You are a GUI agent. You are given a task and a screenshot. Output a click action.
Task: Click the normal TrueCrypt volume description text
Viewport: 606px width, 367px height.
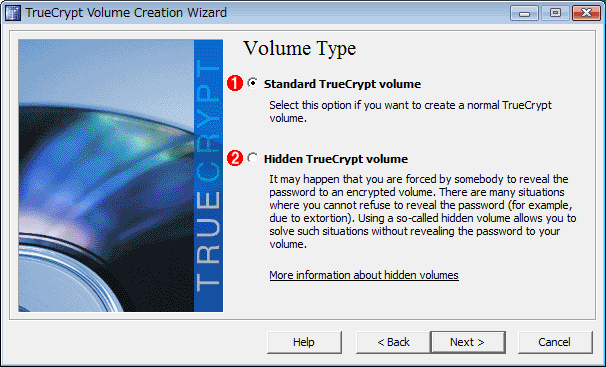tap(410, 111)
